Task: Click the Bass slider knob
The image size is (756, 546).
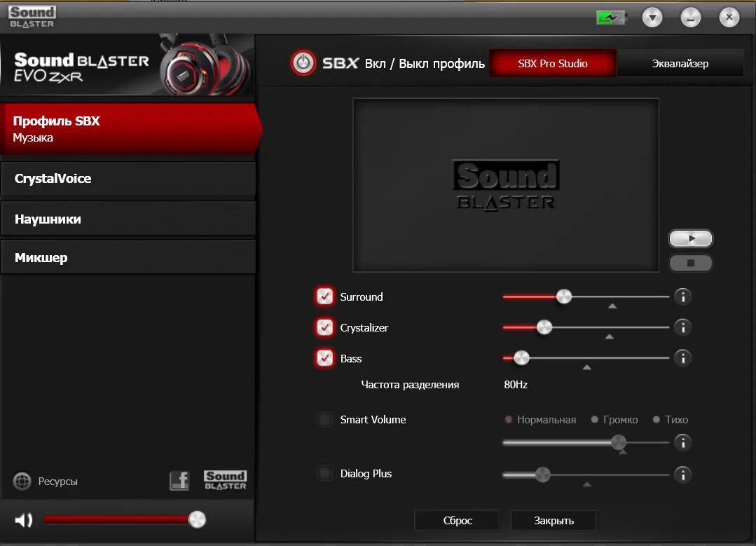Action: 521,358
